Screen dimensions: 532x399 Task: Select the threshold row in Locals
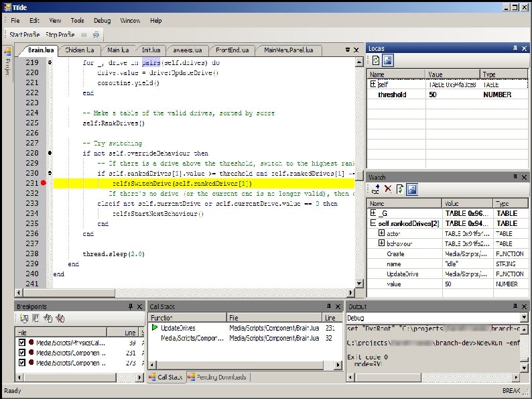[x=447, y=95]
